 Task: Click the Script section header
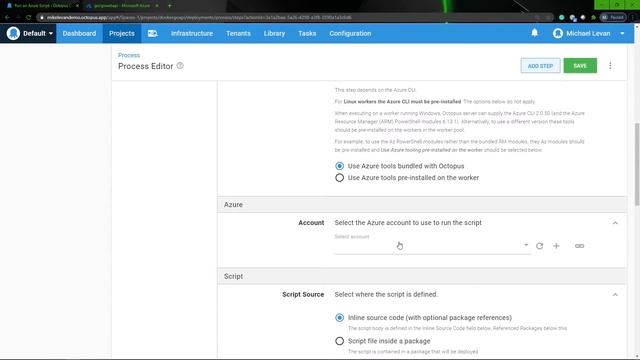422,276
